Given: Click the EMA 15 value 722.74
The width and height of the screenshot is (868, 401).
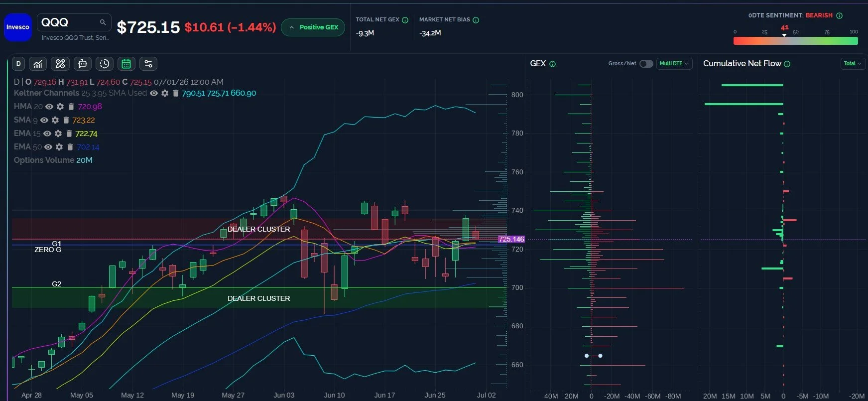Looking at the screenshot, I should click(x=87, y=134).
